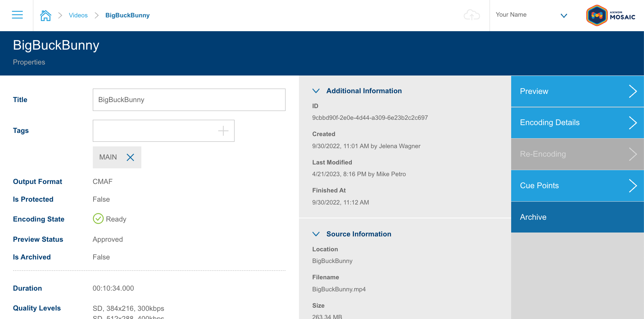Click the Encoding Details arrow chevron

633,123
